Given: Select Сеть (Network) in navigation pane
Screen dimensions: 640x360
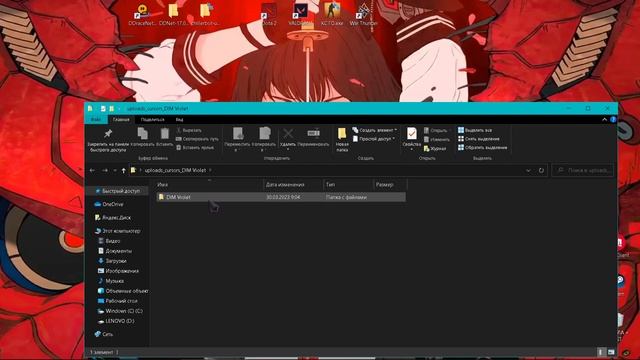Looking at the screenshot, I should coord(104,334).
